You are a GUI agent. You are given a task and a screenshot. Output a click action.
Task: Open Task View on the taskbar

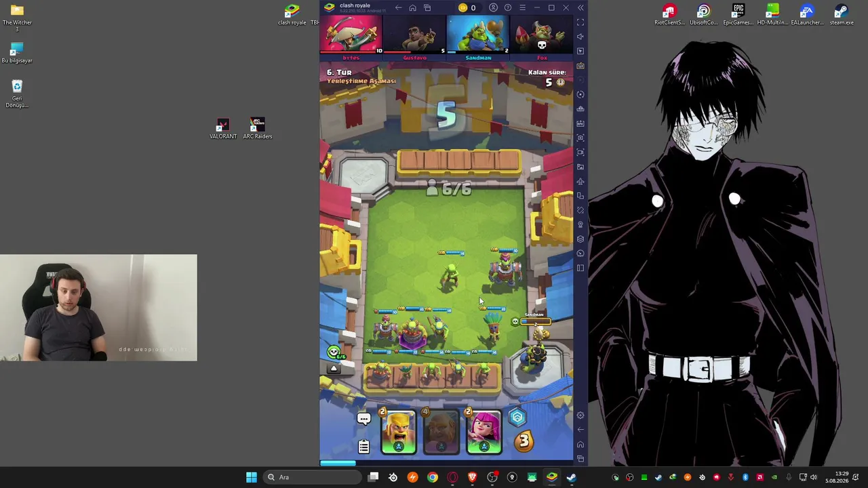point(373,477)
